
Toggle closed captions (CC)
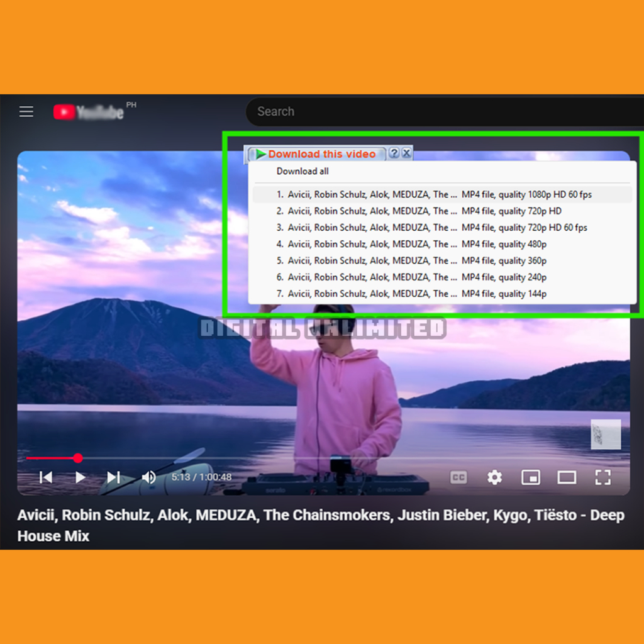pyautogui.click(x=458, y=477)
